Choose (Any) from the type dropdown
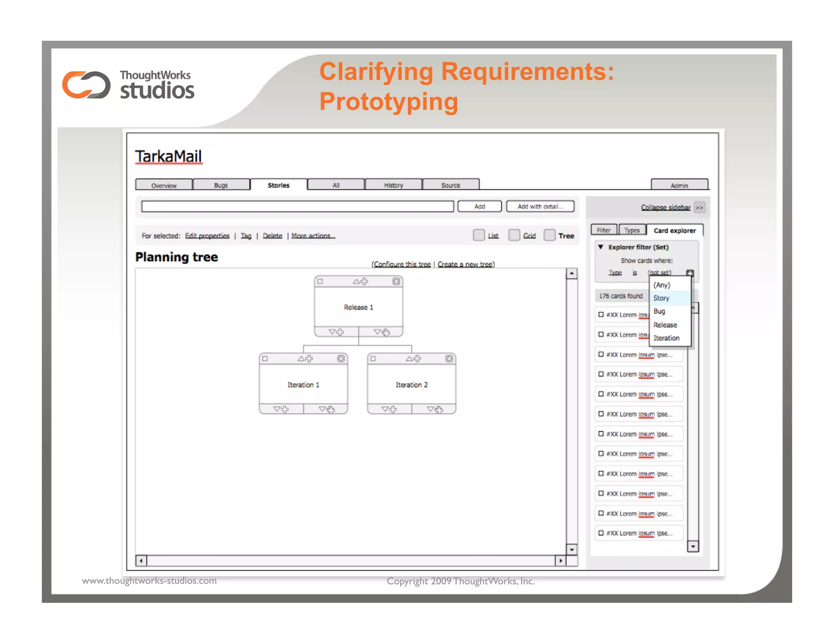The width and height of the screenshot is (834, 644). tap(670, 285)
